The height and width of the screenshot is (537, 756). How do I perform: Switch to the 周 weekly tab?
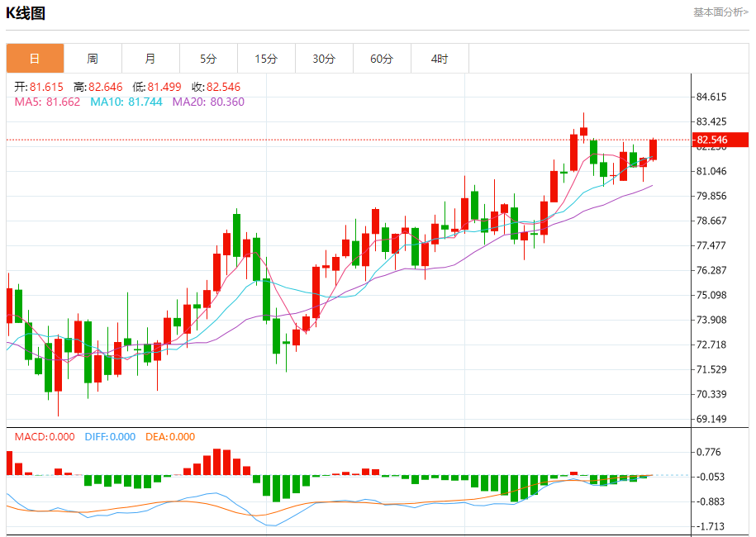(93, 59)
